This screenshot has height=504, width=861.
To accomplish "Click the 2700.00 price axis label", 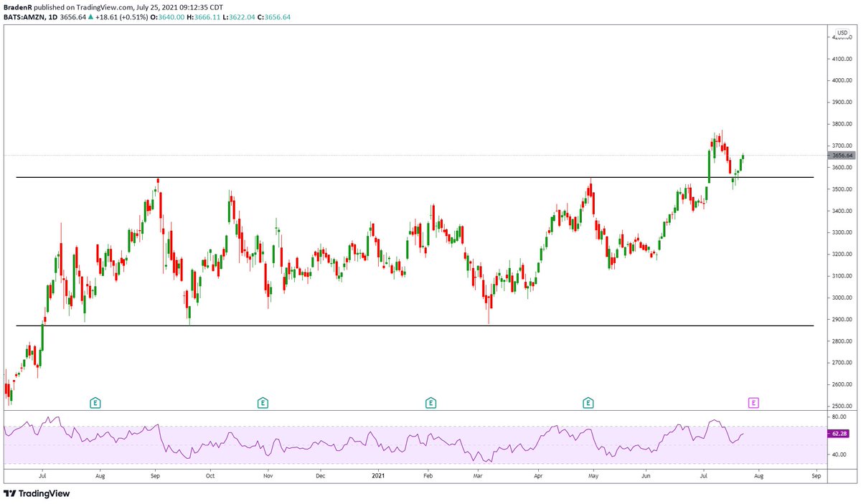I will click(841, 363).
